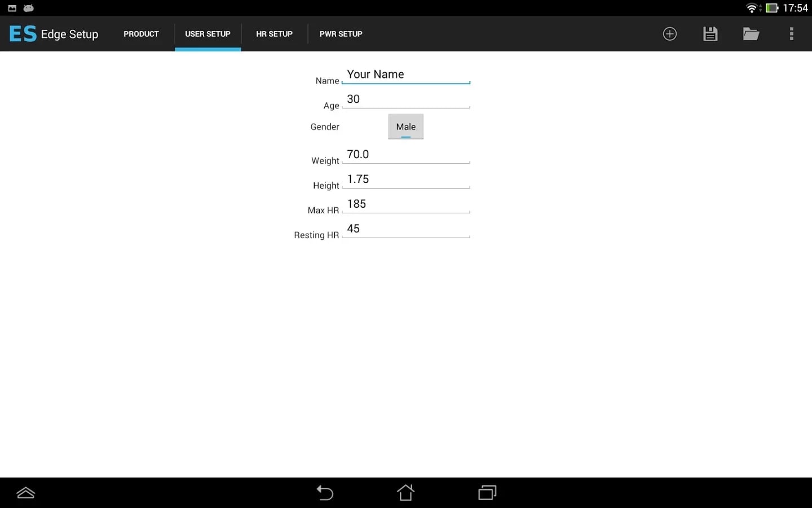Tap the 'Height' label

[326, 186]
